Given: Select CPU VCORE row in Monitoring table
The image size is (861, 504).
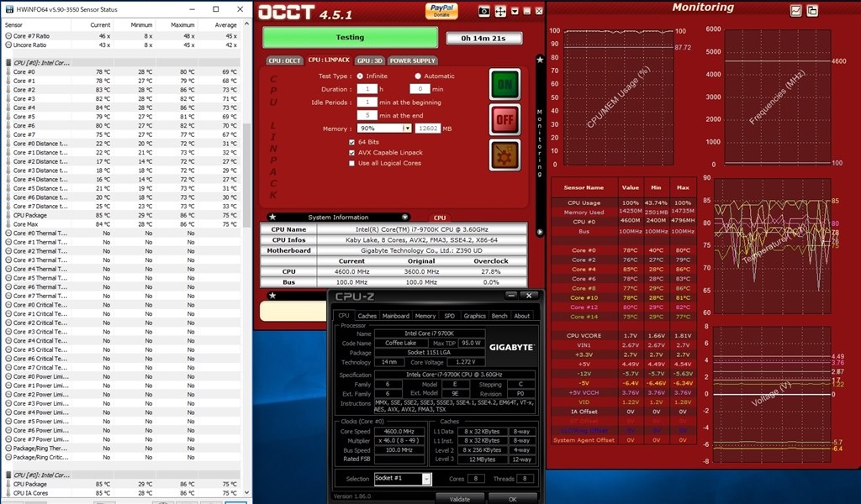Looking at the screenshot, I should (623, 336).
